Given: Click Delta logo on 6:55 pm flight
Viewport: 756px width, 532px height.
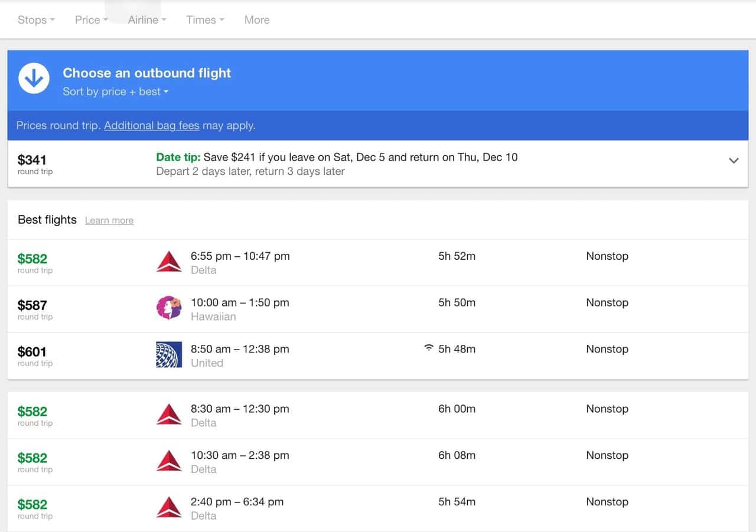Looking at the screenshot, I should pyautogui.click(x=169, y=262).
